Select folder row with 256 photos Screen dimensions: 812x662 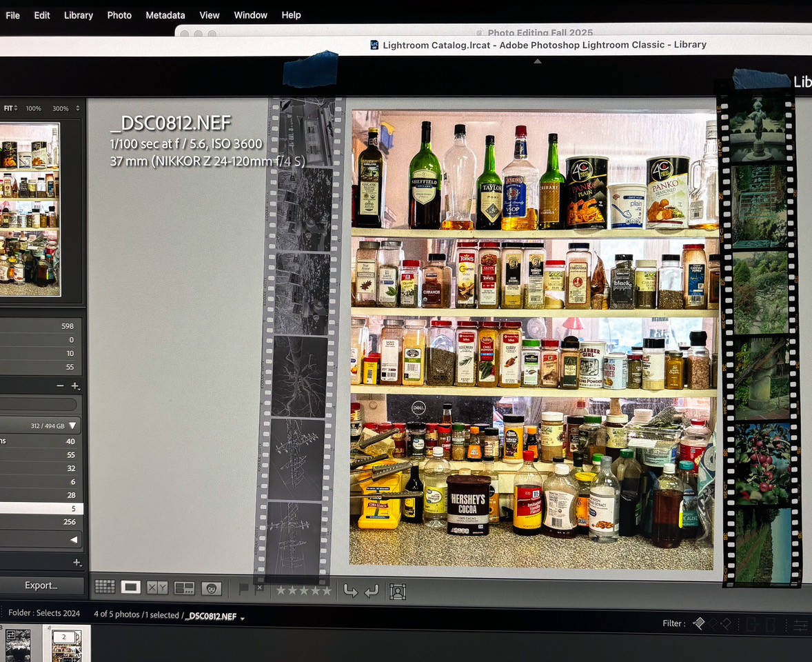[x=41, y=522]
